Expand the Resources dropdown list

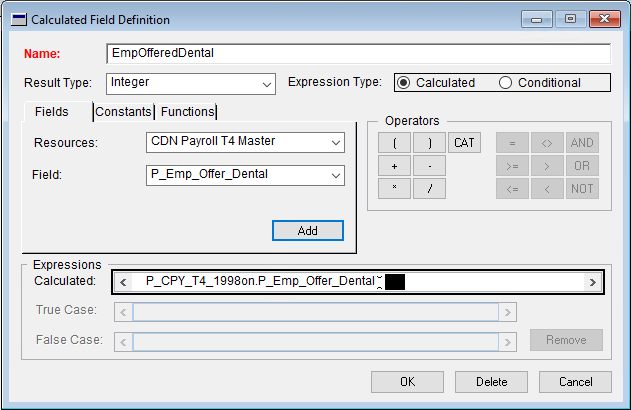(335, 143)
